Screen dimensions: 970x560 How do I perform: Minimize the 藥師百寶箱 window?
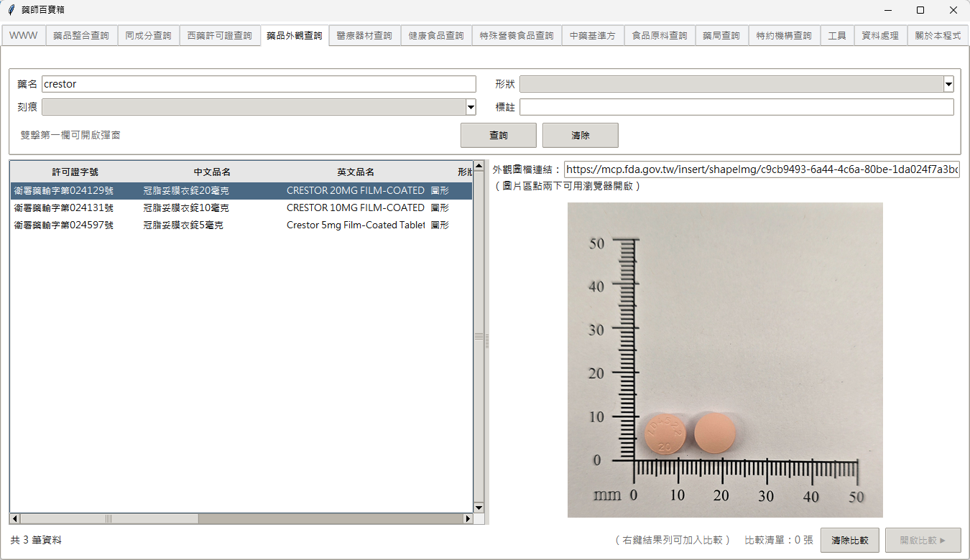click(887, 10)
